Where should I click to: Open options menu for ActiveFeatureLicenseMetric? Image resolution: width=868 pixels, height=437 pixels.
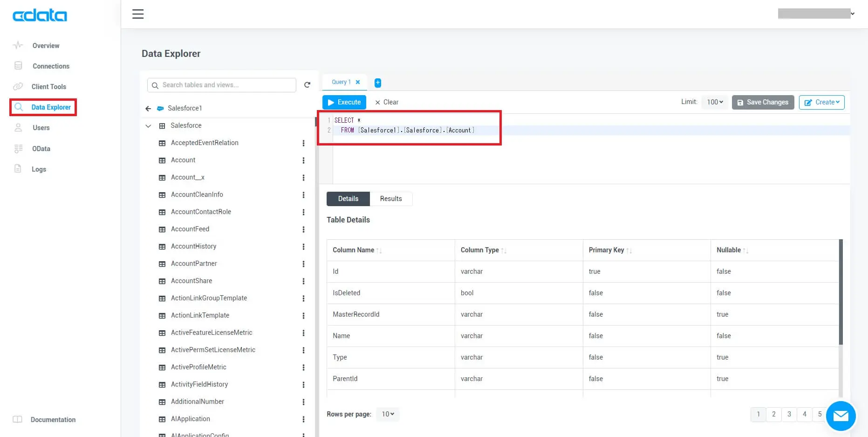[x=303, y=333]
